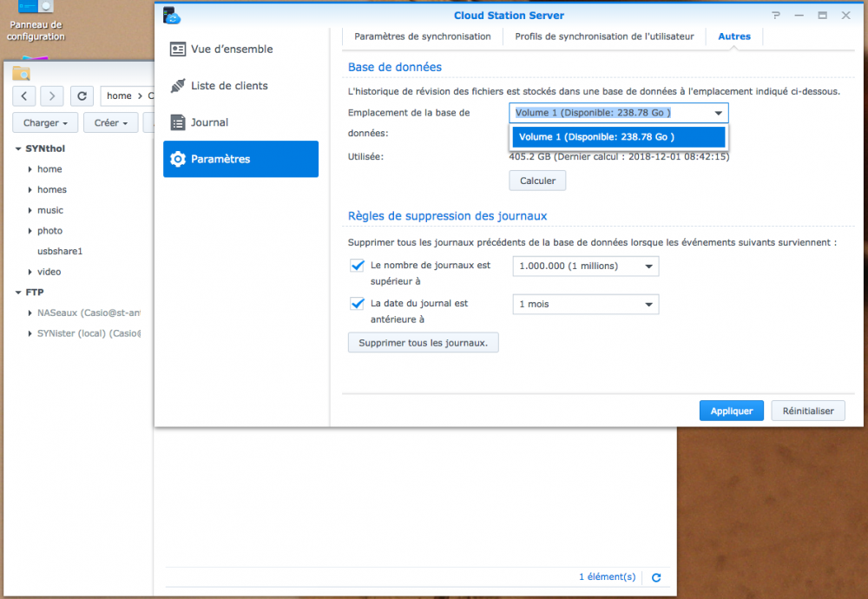Click the Paramètres gear icon

tap(178, 159)
